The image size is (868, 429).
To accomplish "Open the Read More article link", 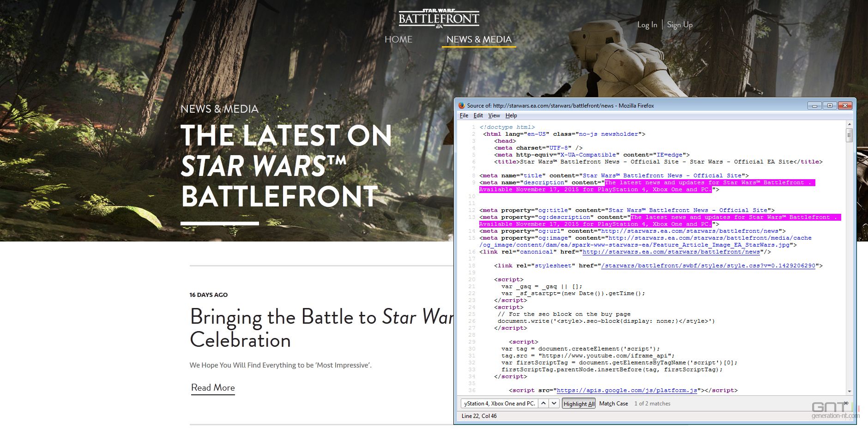I will point(213,388).
